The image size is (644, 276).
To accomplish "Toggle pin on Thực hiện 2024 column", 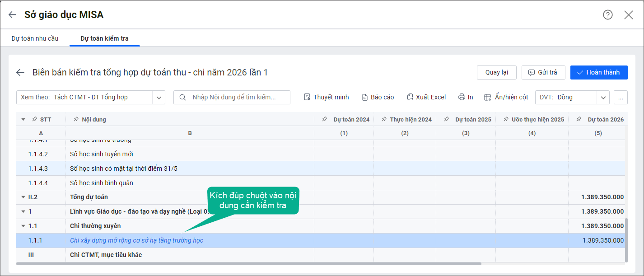I will (384, 119).
